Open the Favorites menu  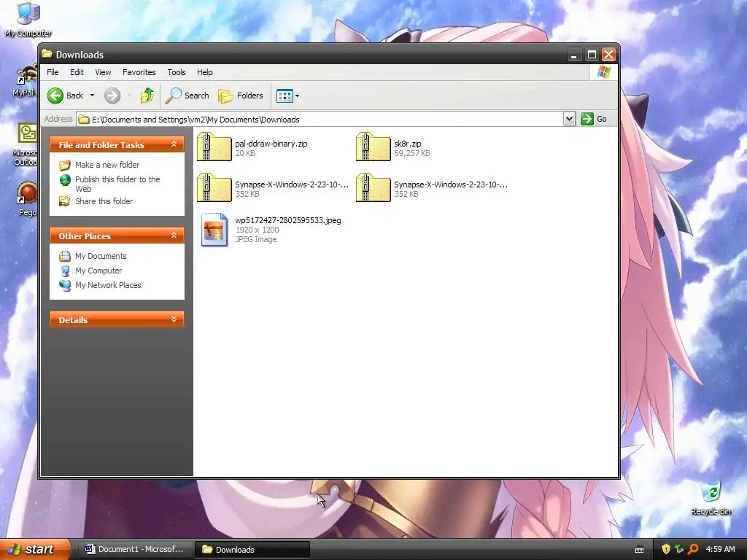(x=139, y=72)
